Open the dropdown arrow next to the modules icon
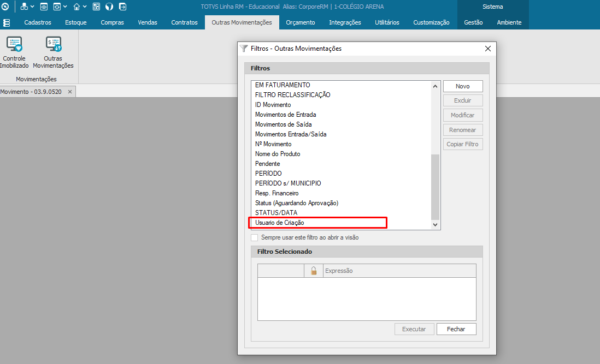Screen dimensions: 600x364 click(x=32, y=7)
